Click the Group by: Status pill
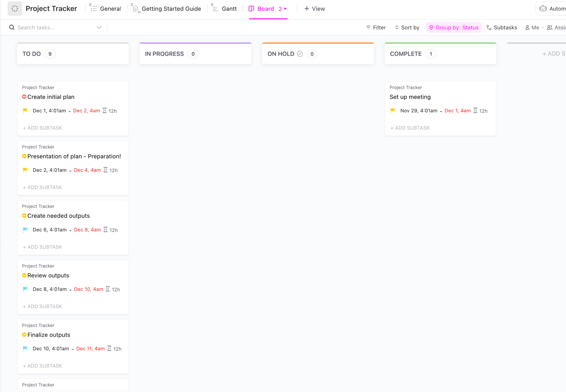566x392 pixels. point(453,27)
